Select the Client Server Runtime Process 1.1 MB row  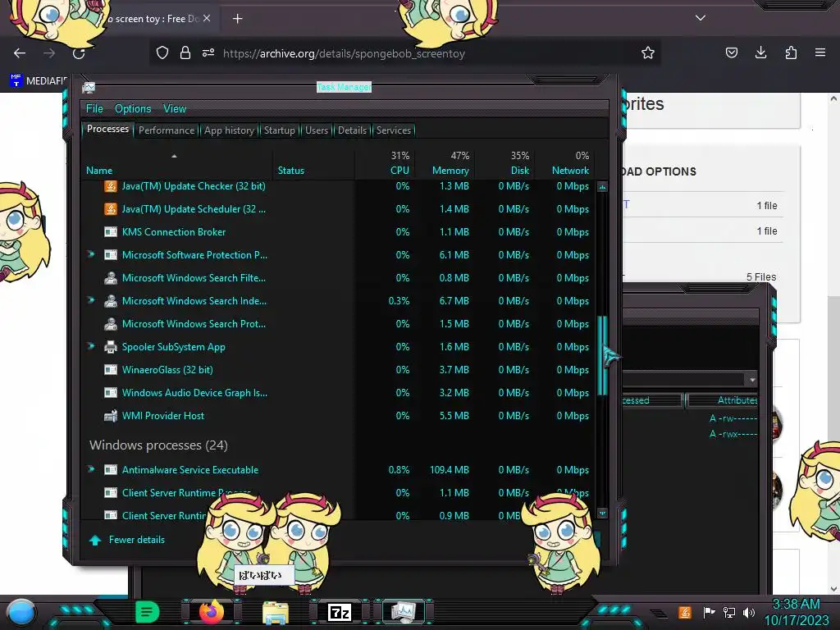coord(337,492)
